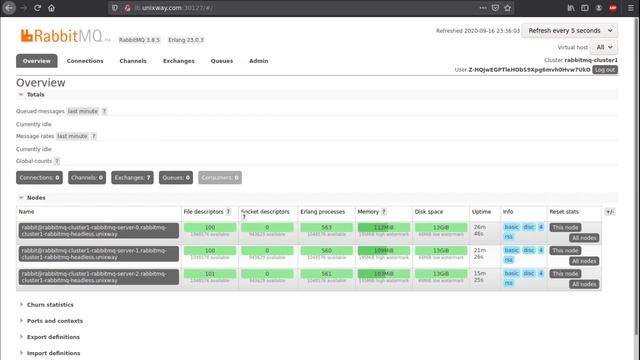Open the Admin tab

pos(259,61)
